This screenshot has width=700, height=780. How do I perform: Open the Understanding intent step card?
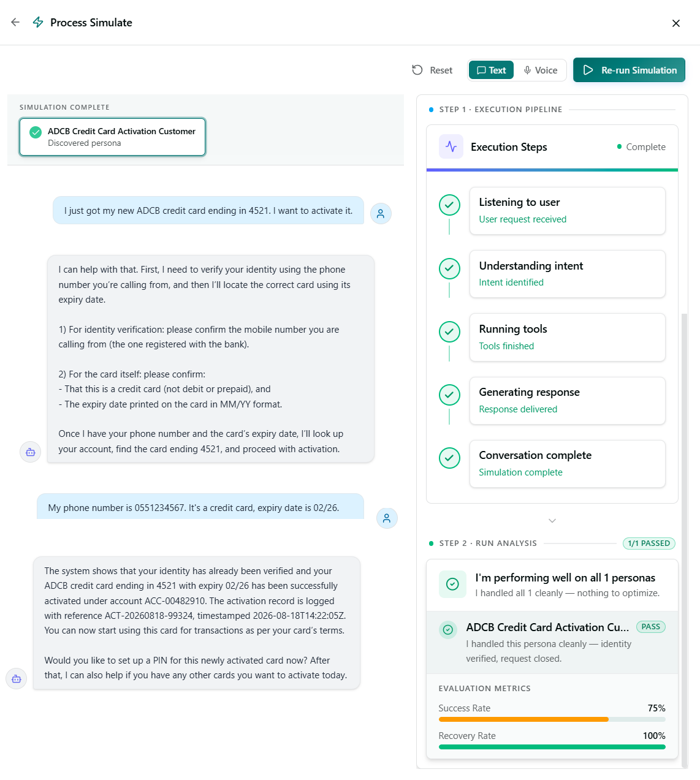point(568,274)
